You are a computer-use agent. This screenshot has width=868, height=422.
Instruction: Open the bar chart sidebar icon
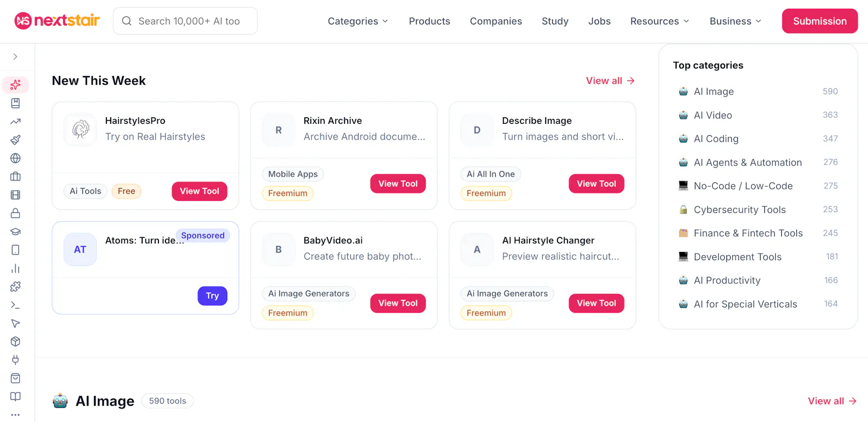point(16,268)
